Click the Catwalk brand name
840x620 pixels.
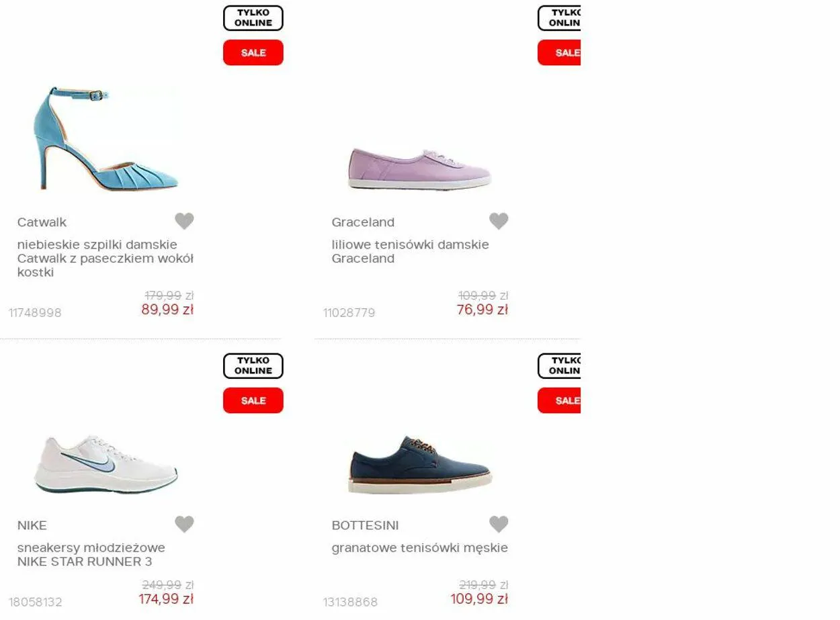point(42,222)
